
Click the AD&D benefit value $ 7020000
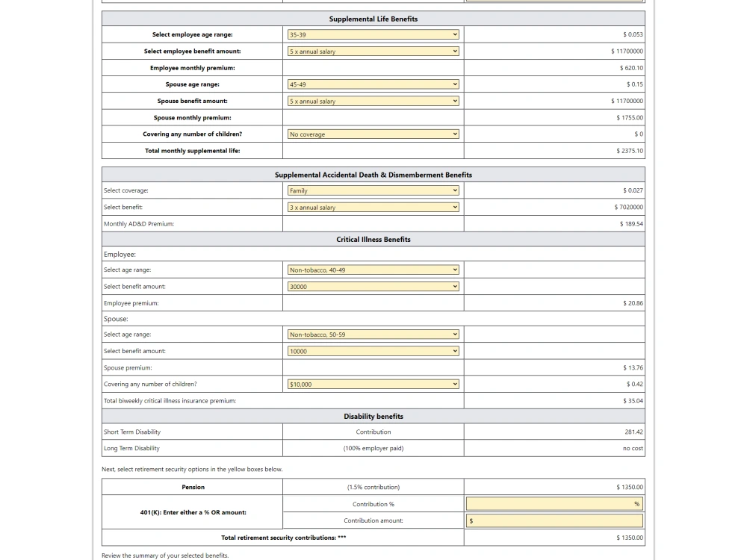click(628, 207)
